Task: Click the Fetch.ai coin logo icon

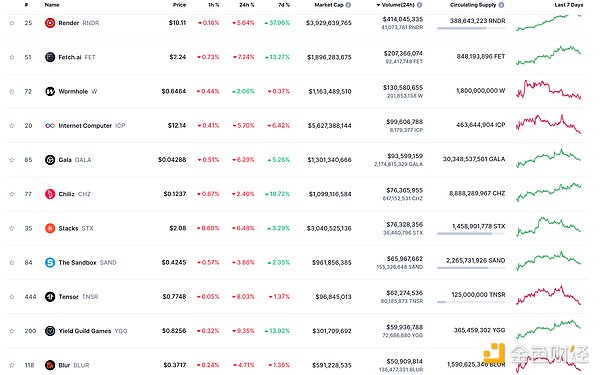Action: 50,57
